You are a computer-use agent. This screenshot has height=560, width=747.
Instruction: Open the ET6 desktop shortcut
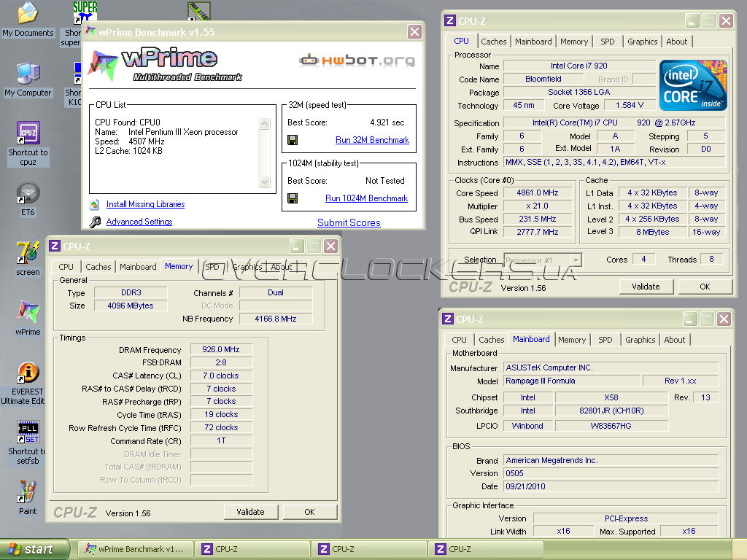28,199
